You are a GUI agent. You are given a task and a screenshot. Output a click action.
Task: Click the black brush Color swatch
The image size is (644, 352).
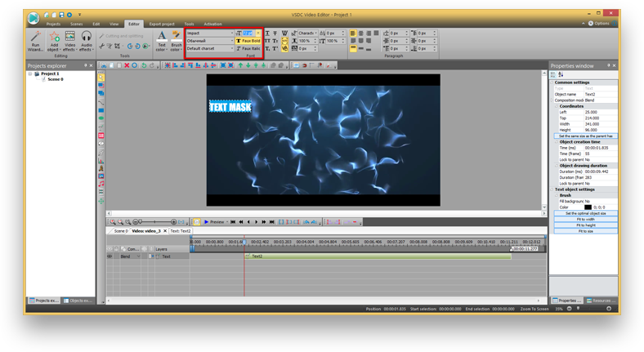point(588,207)
